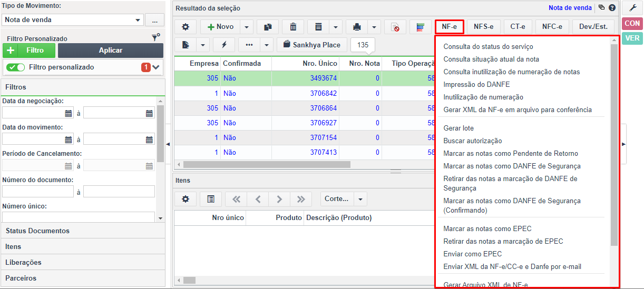Click the help question mark icon

[x=612, y=8]
